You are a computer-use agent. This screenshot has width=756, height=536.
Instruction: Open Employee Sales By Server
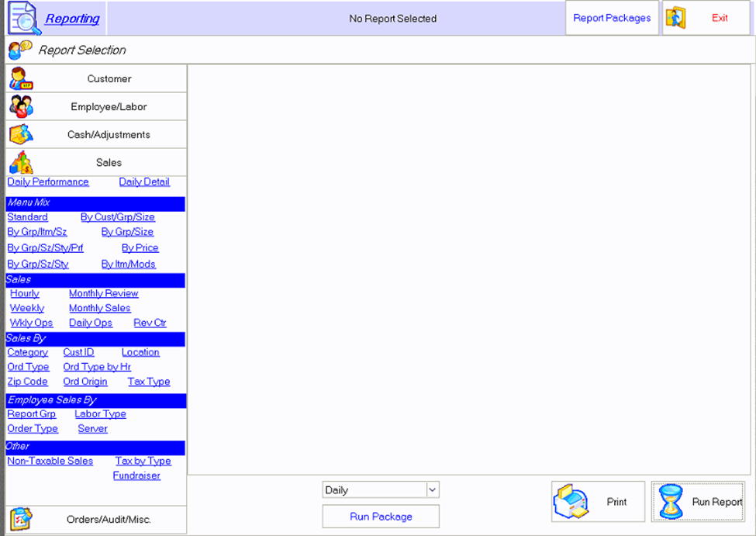[92, 428]
